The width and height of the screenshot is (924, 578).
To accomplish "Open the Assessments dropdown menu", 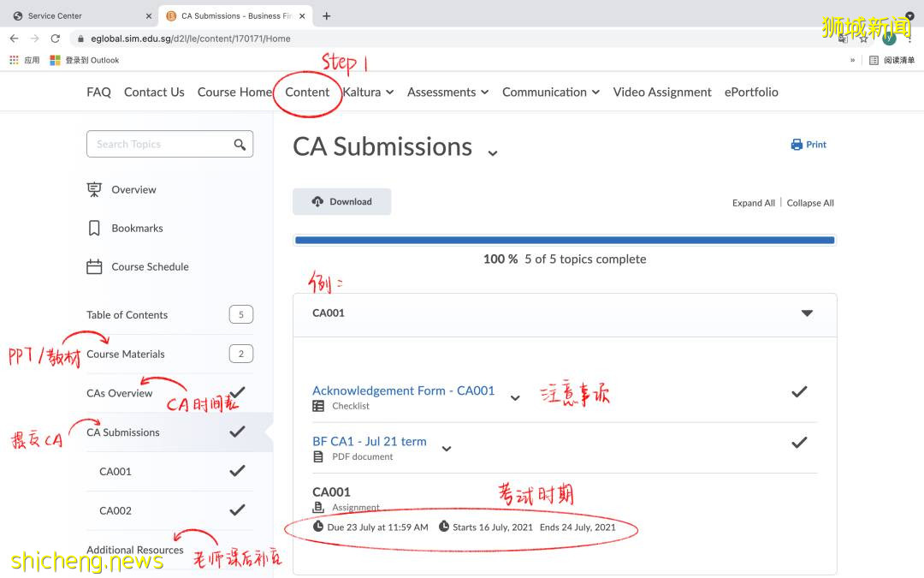I will tap(447, 92).
